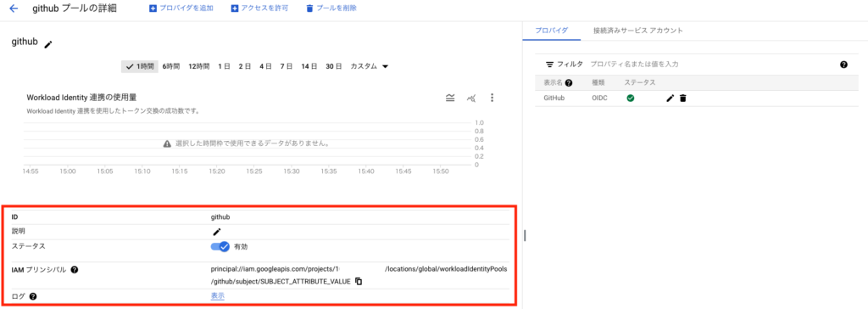
Task: Select the 30日 time range
Action: 333,66
